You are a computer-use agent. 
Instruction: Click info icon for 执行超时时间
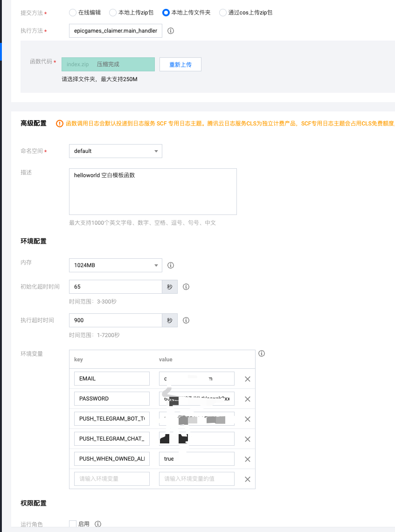186,320
